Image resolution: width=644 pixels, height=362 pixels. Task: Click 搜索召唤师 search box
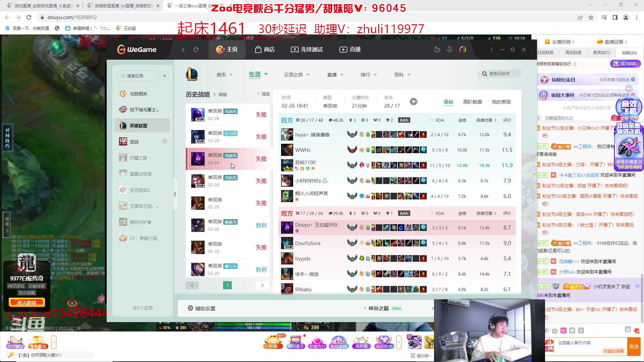pyautogui.click(x=499, y=74)
